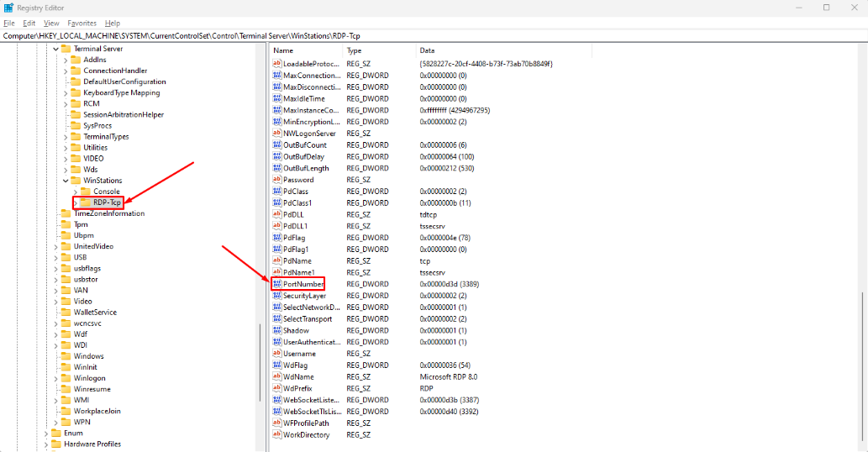The image size is (868, 452).
Task: Select the TimeZoneInformation key
Action: [x=109, y=213]
